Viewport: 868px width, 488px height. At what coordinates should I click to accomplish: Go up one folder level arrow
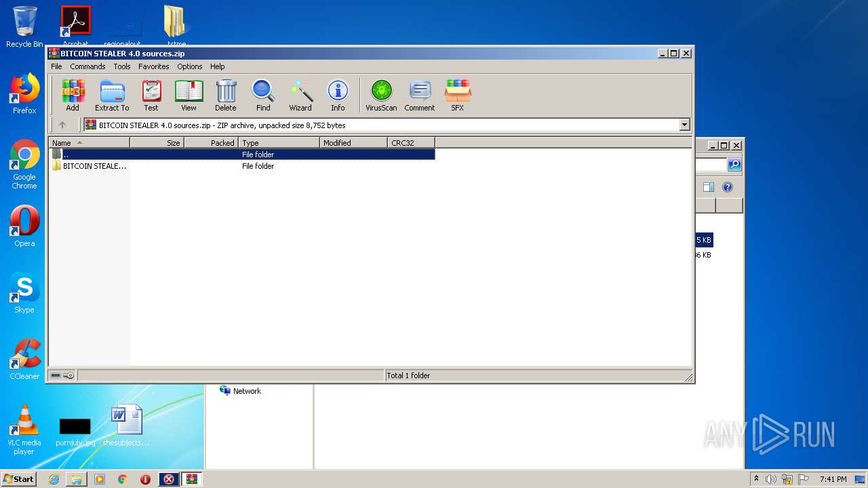62,125
